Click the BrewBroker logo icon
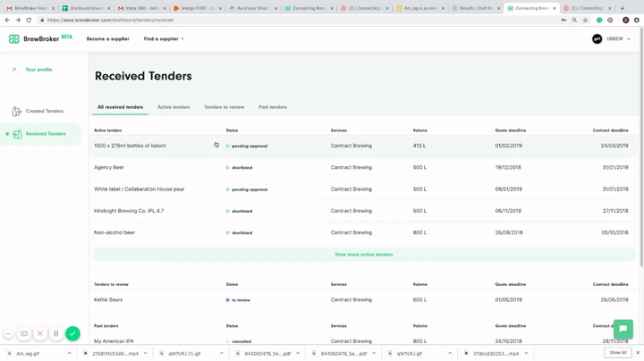Screen dimensions: 644x361 (x=14, y=39)
